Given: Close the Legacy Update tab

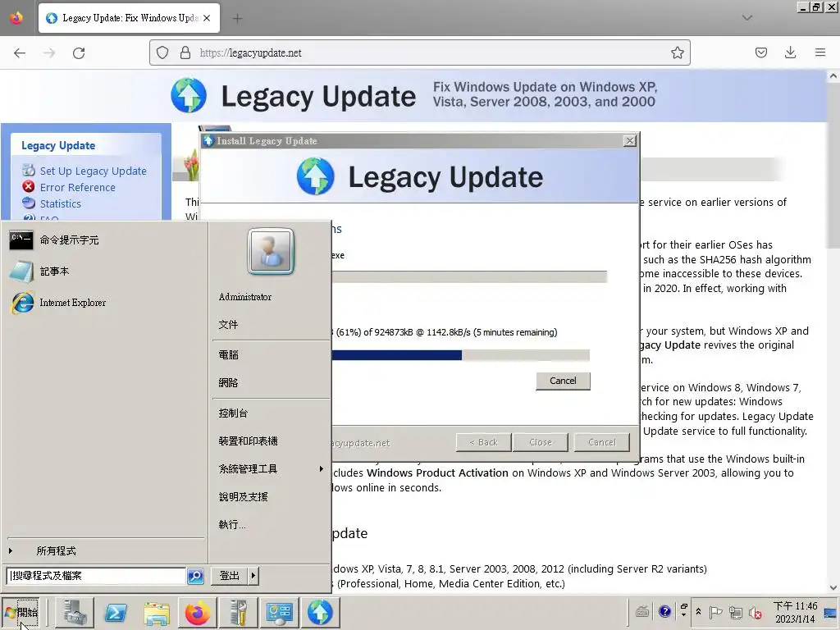Looking at the screenshot, I should click(207, 18).
